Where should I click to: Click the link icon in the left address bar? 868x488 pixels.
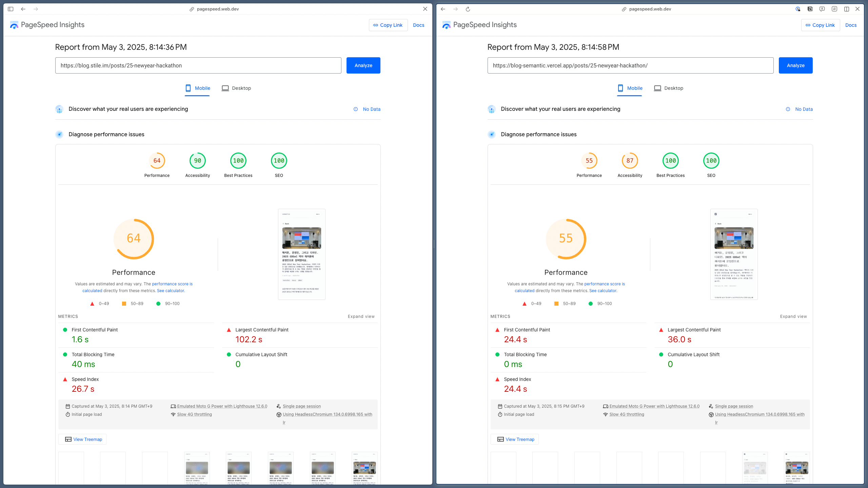pyautogui.click(x=192, y=9)
